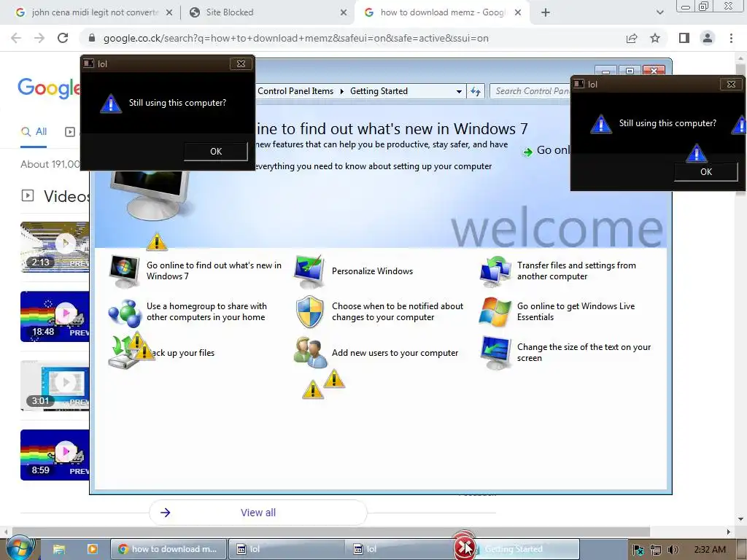Close the right lol dialog with X
The image size is (747, 560).
click(x=731, y=84)
